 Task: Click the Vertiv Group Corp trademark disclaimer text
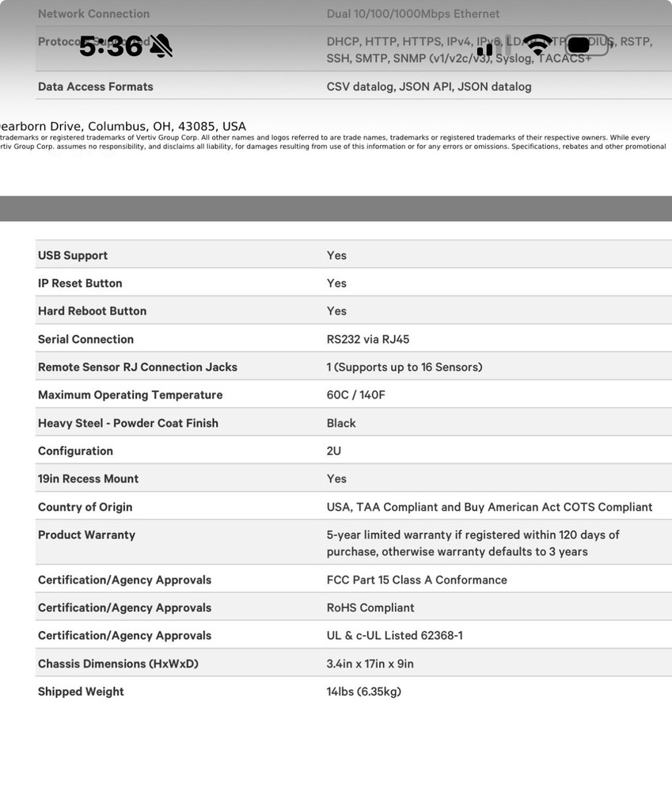pyautogui.click(x=333, y=142)
